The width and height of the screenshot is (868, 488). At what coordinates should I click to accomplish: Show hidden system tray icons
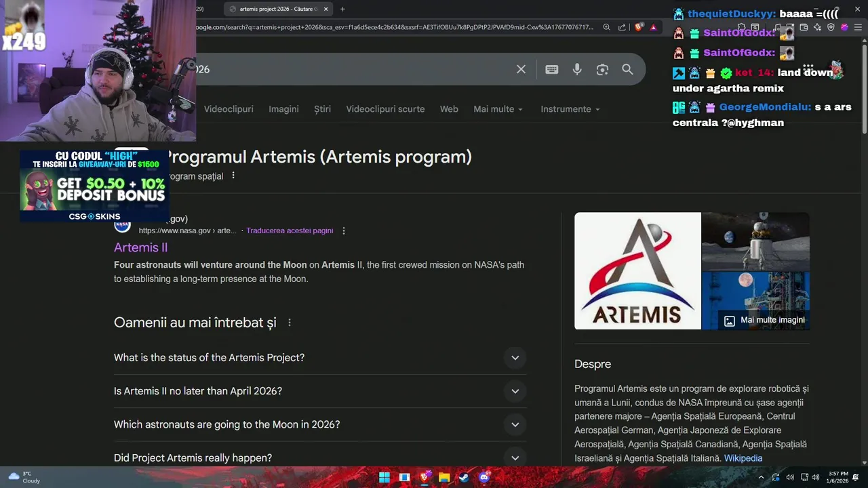coord(761,477)
